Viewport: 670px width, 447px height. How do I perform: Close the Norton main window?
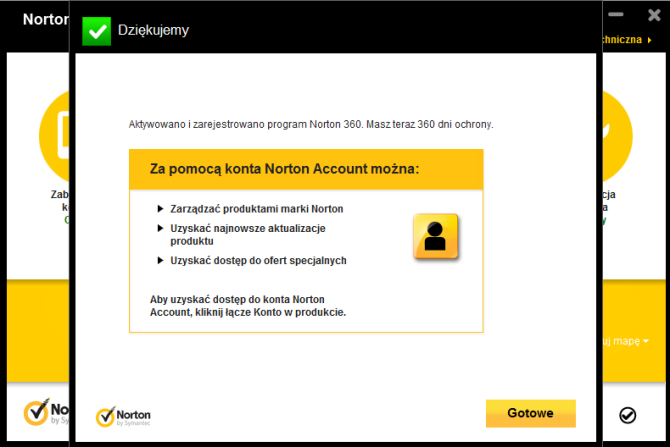(x=654, y=15)
